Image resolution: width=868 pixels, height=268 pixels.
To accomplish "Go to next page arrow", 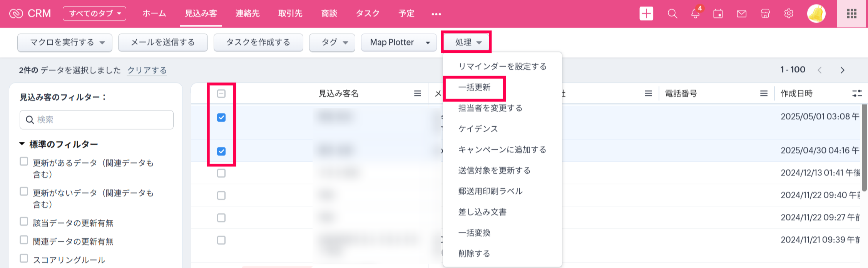I will coord(842,70).
